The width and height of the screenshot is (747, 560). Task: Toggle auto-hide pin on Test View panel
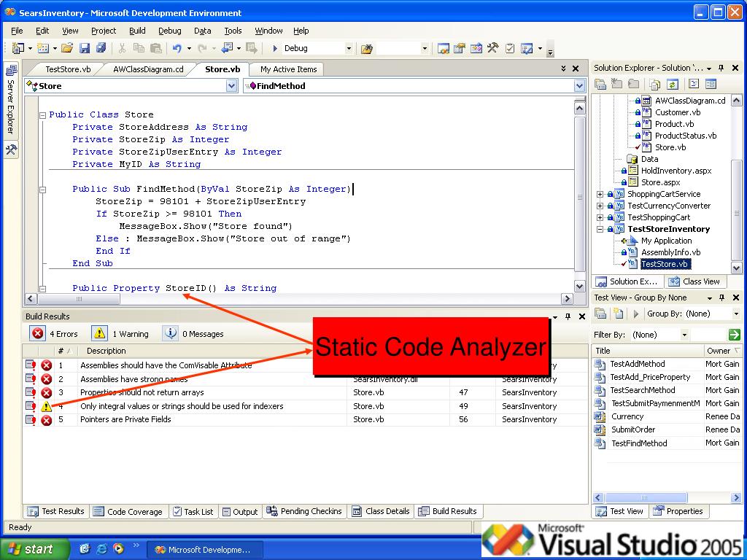point(722,297)
